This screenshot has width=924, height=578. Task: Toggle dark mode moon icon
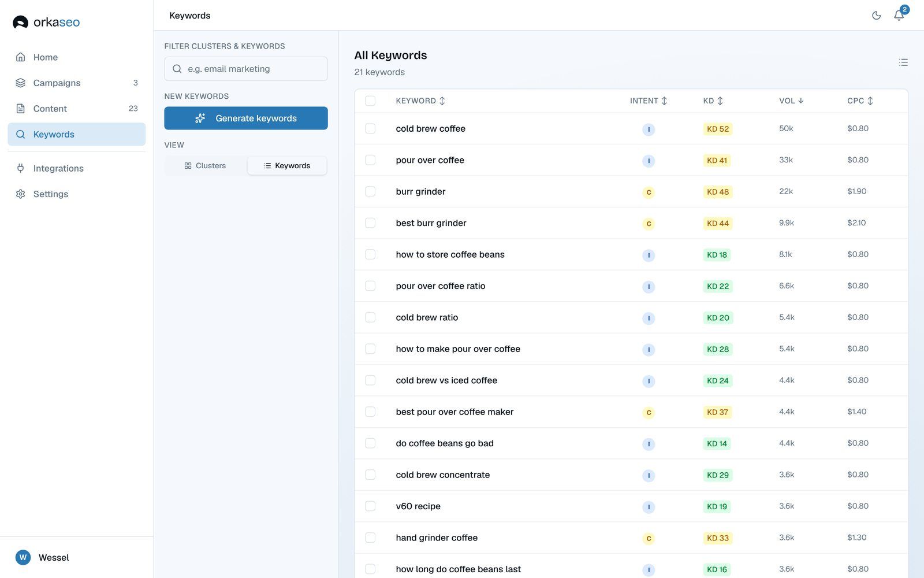click(x=876, y=16)
